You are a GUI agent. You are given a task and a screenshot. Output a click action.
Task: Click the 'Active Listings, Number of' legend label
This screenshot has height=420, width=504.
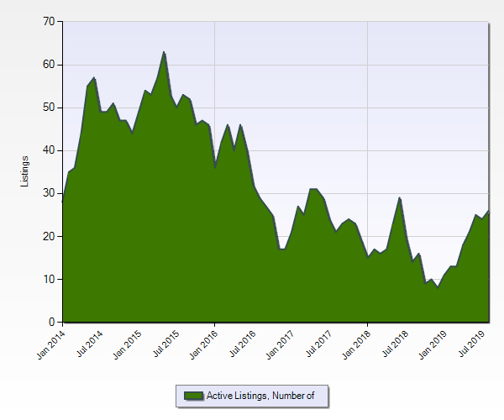click(x=260, y=396)
